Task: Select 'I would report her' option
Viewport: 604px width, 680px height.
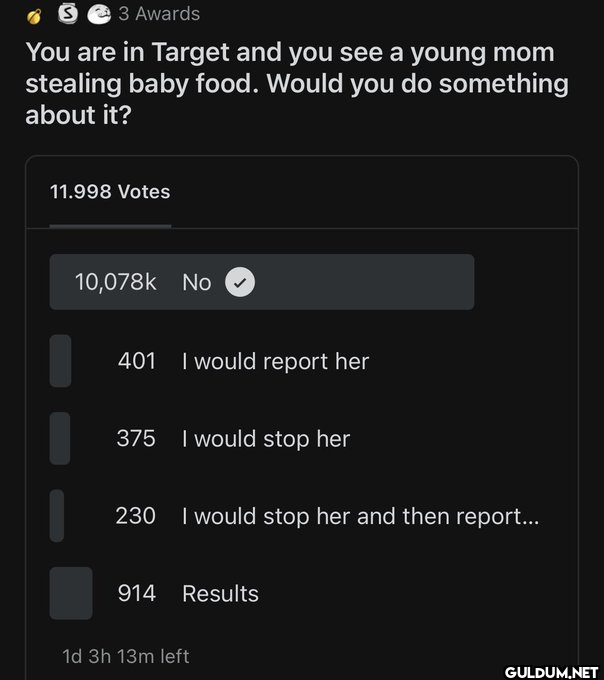Action: (x=275, y=361)
